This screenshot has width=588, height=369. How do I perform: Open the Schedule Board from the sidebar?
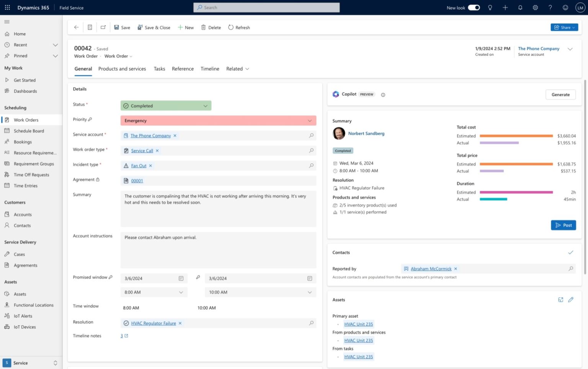click(28, 131)
